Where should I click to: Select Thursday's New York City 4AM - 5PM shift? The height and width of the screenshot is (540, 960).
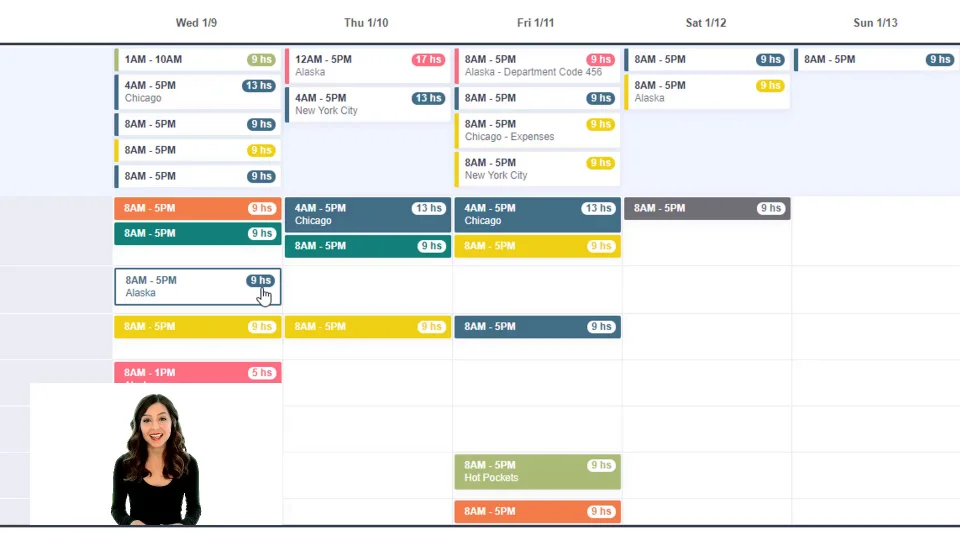coord(350,104)
